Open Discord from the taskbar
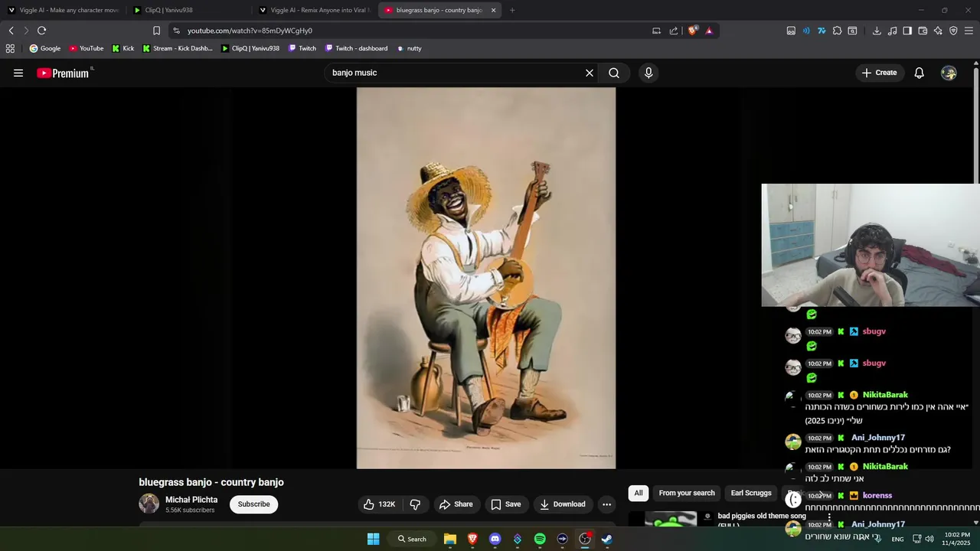 (x=495, y=539)
